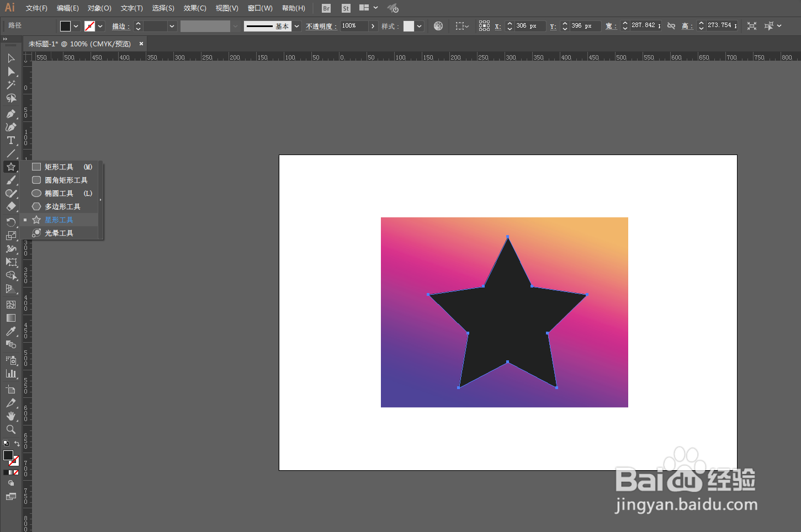The height and width of the screenshot is (532, 801).
Task: Close the 未标题-1 document tab
Action: [141, 44]
